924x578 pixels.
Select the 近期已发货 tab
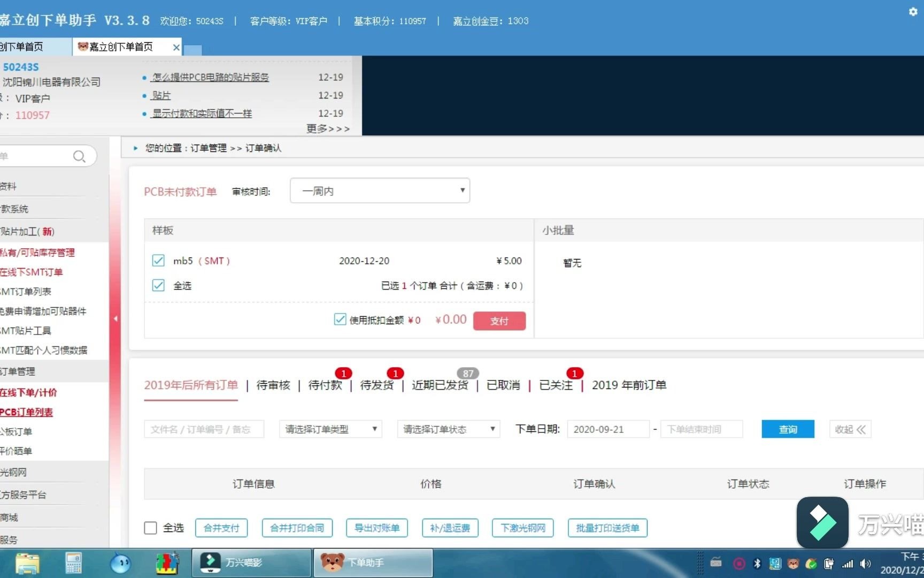click(440, 385)
